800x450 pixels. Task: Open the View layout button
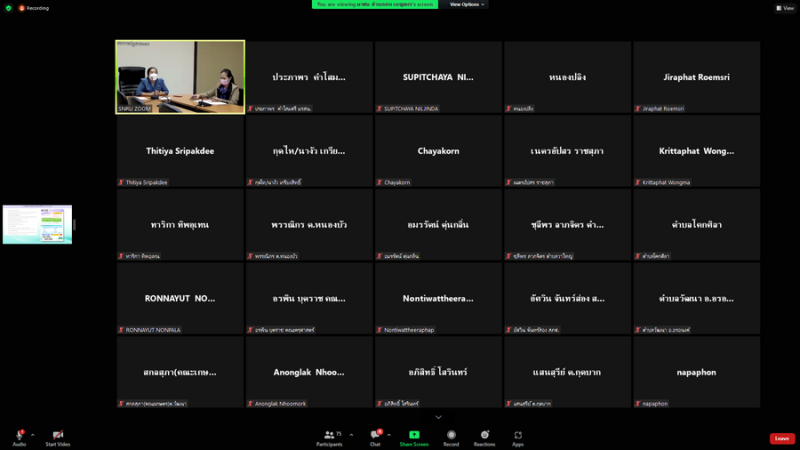pyautogui.click(x=784, y=7)
